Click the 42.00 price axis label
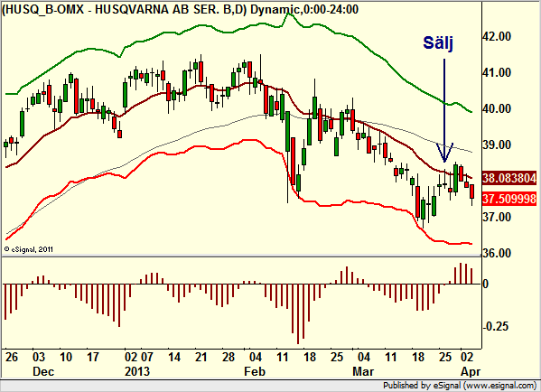Image resolution: width=541 pixels, height=392 pixels. [x=497, y=36]
